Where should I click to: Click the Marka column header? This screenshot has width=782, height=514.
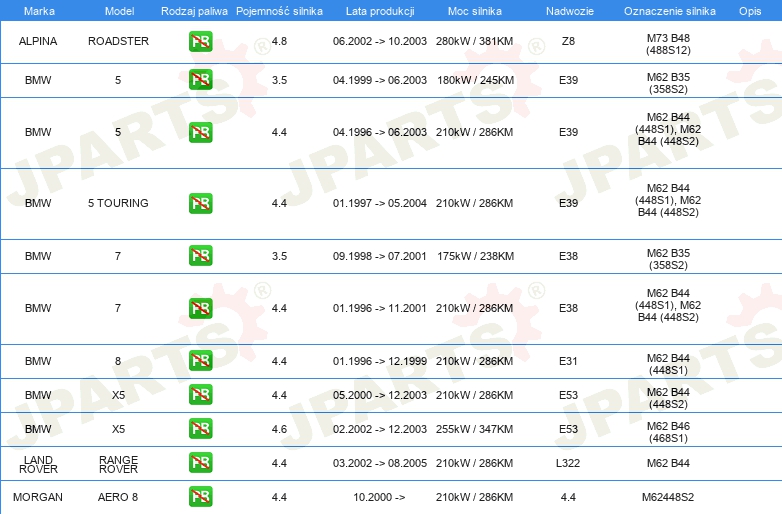pyautogui.click(x=39, y=11)
